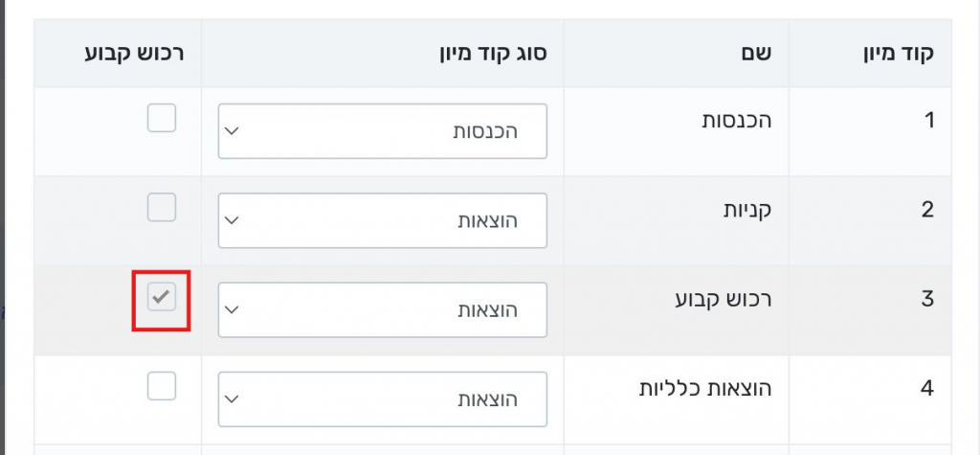This screenshot has height=455, width=980.
Task: Uncheck the checked box in row 3
Action: coord(162,298)
